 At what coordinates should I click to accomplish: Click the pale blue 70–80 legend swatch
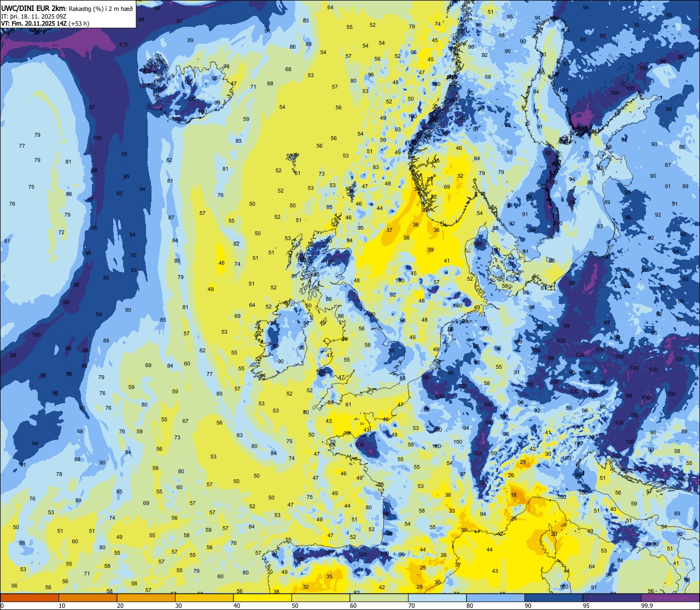[x=437, y=598]
